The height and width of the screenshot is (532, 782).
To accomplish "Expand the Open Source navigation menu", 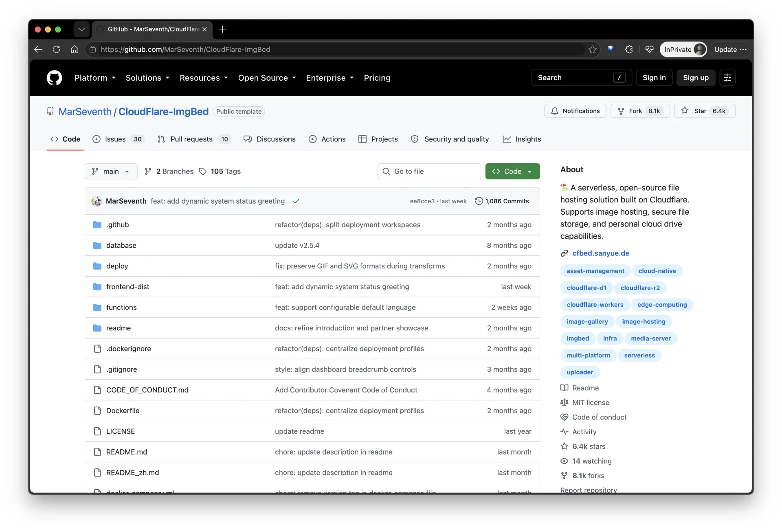I will (x=267, y=78).
